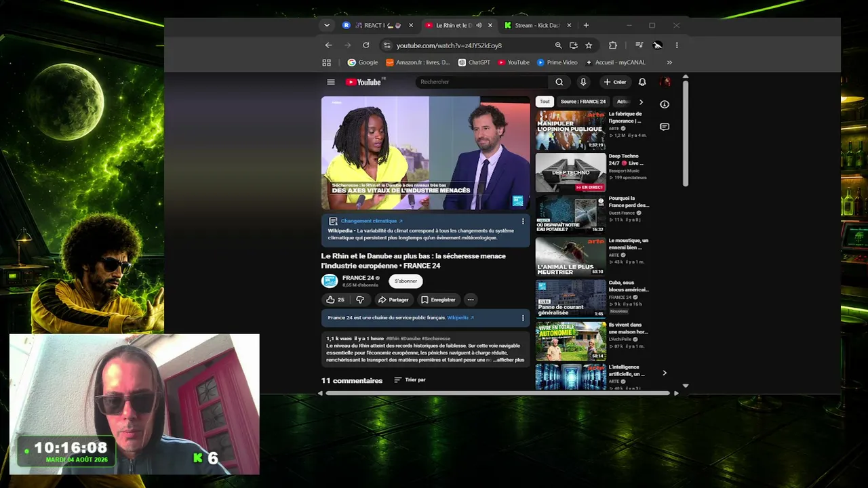
Task: Open the L'animal le plus meurtrier thumbnail
Action: tap(570, 256)
